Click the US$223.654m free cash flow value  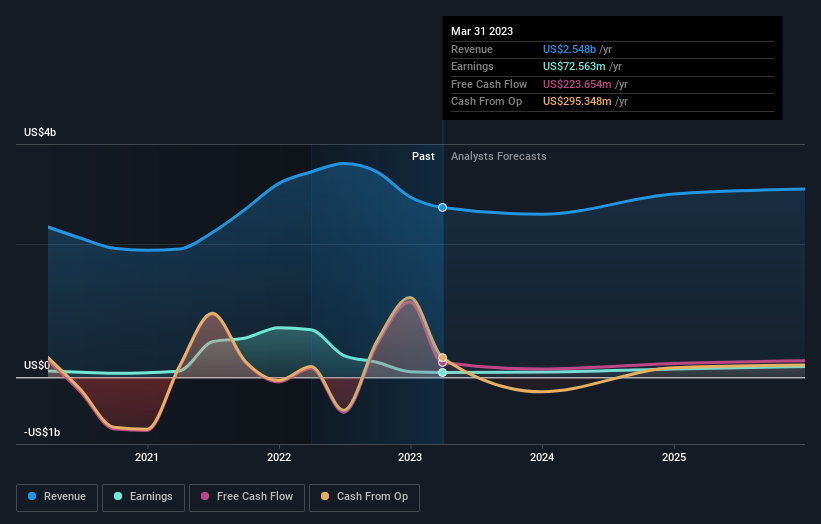point(577,84)
